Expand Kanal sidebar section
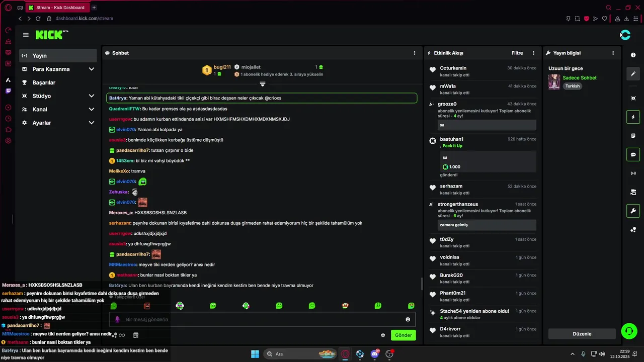The width and height of the screenshot is (644, 362). (x=58, y=109)
